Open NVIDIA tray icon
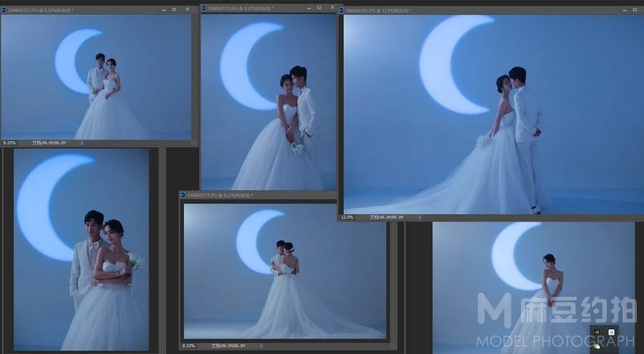Viewport: 644px width, 354px height. pos(597,333)
